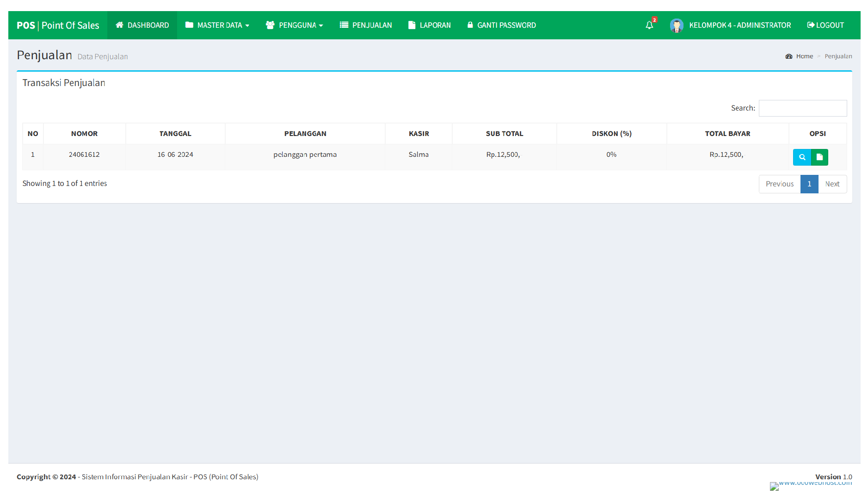Click the notification bell with 2 alerts
Viewport: 868px width, 501px height.
[x=649, y=25]
